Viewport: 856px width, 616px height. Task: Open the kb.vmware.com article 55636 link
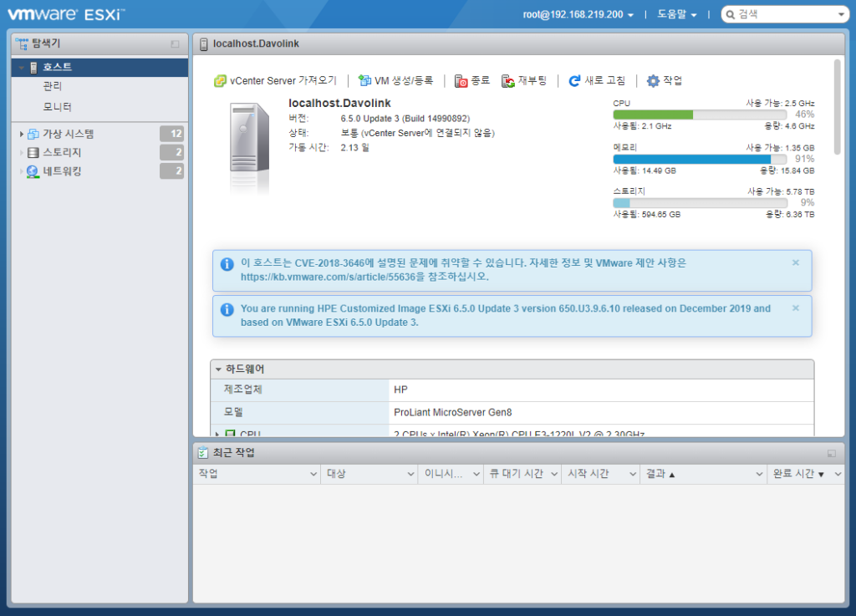point(328,277)
